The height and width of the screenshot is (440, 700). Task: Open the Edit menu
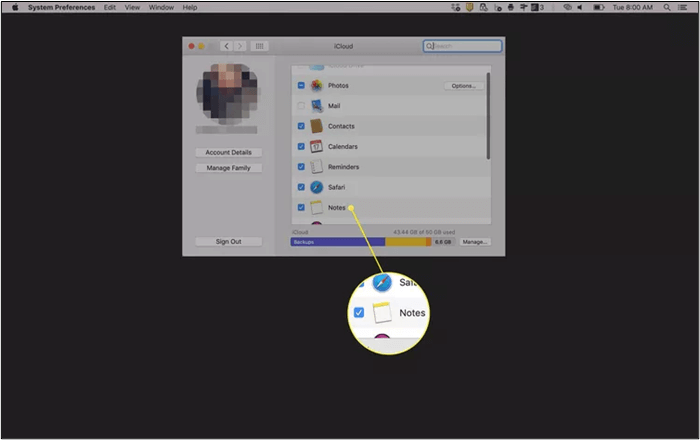coord(110,7)
